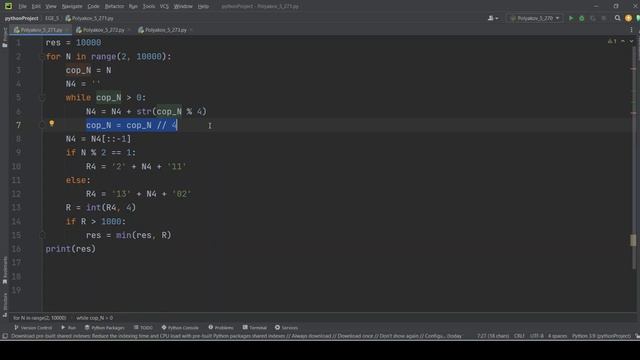Click the Stop button icon

point(604,18)
